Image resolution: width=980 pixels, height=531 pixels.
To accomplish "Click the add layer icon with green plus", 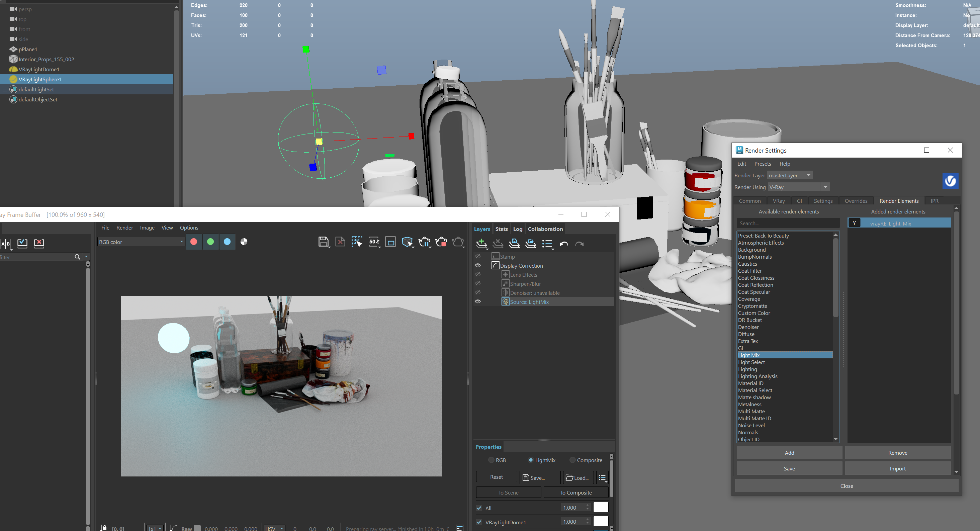I will point(481,244).
